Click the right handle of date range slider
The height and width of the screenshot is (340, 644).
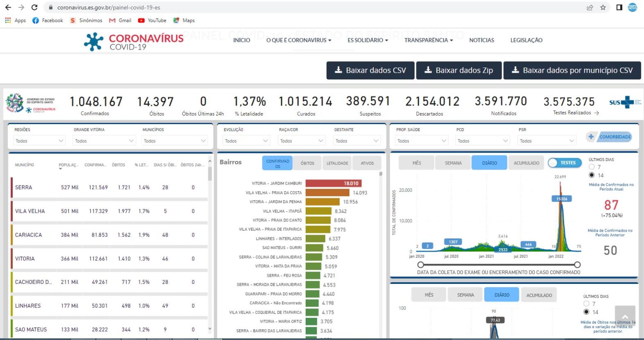pos(577,265)
